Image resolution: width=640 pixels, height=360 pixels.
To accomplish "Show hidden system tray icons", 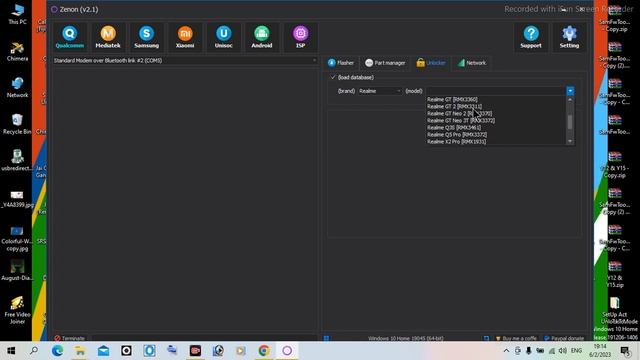I will click(x=506, y=351).
